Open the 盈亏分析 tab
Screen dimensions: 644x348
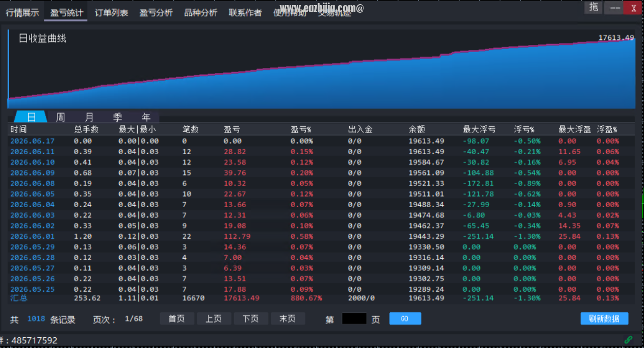tap(156, 13)
